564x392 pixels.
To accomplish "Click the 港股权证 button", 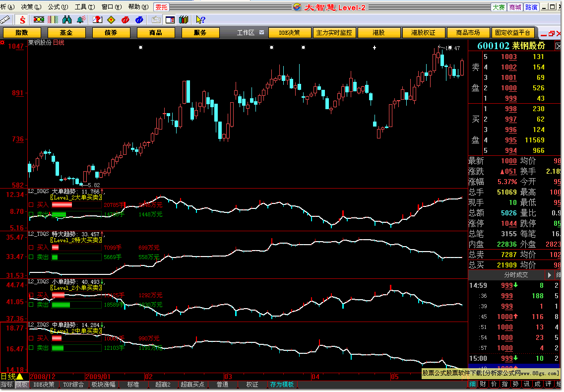I will tap(423, 33).
